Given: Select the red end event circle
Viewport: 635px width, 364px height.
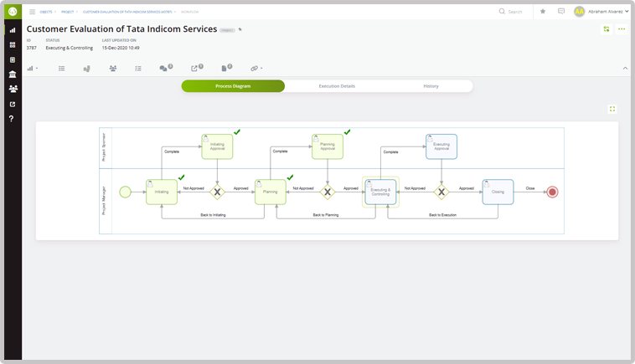Looking at the screenshot, I should tap(552, 192).
